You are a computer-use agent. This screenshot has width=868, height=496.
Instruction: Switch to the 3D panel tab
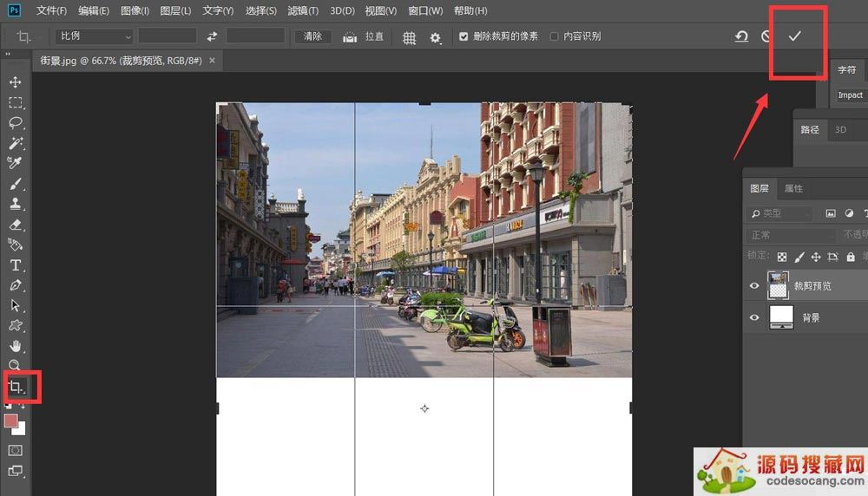click(x=841, y=129)
